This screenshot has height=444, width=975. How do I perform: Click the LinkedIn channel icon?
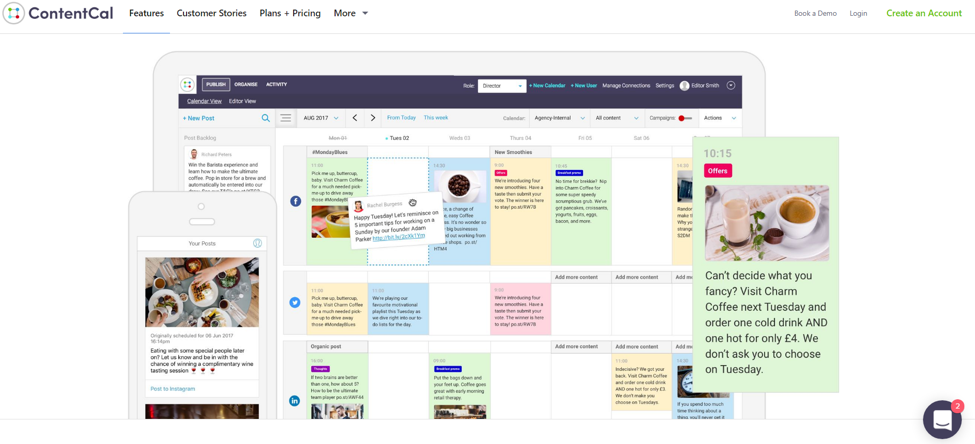pos(295,401)
